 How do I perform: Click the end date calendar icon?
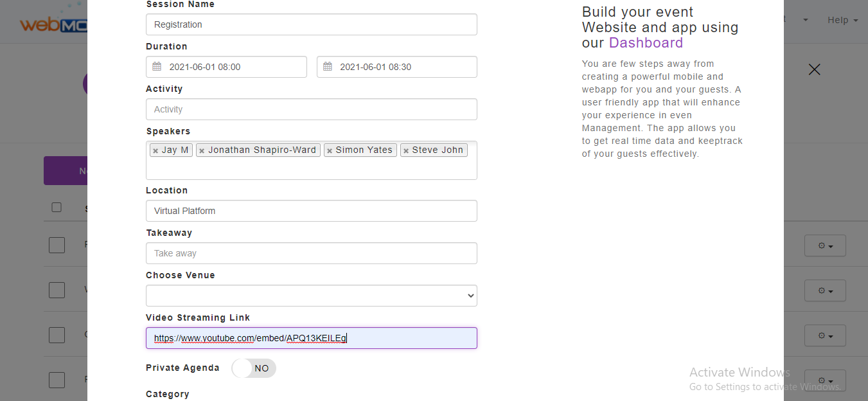click(x=328, y=66)
